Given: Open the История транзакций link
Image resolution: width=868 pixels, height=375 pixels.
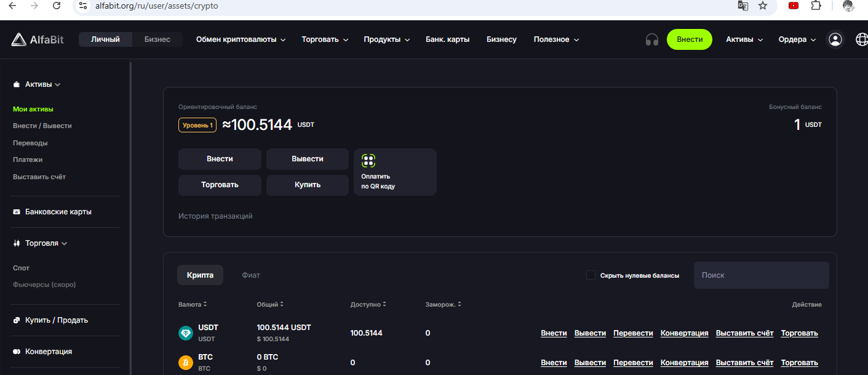Looking at the screenshot, I should pos(215,216).
